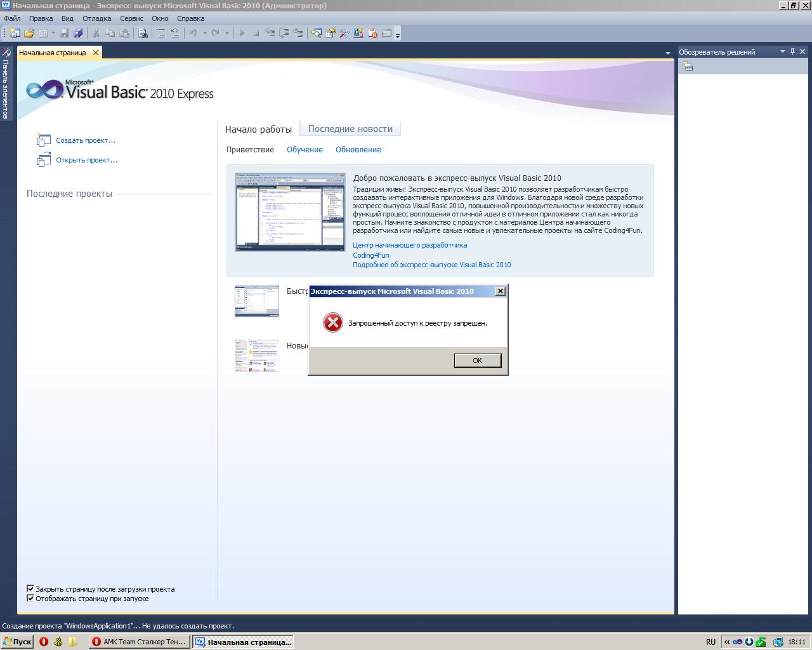Click the Find binoculars icon
This screenshot has height=650, width=812.
tap(143, 33)
